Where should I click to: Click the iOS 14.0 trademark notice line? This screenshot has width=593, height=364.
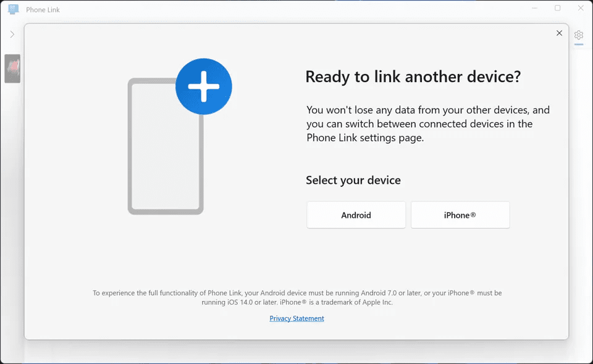pos(297,302)
